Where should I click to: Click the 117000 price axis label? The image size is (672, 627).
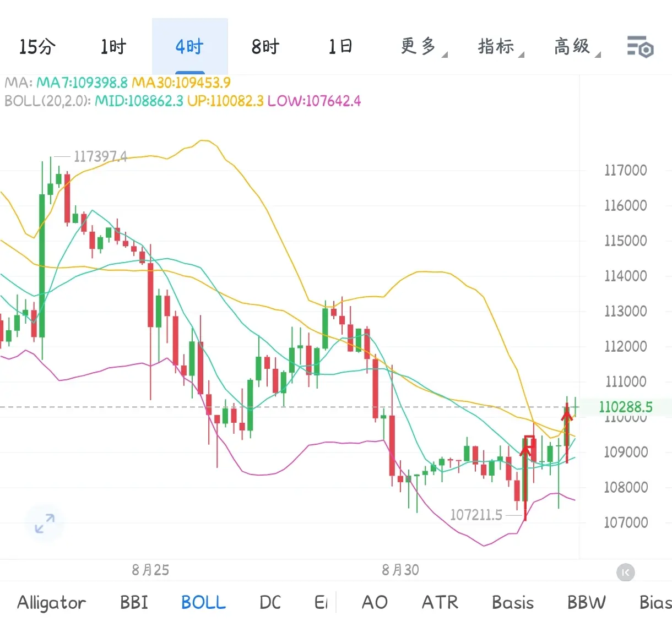(626, 171)
